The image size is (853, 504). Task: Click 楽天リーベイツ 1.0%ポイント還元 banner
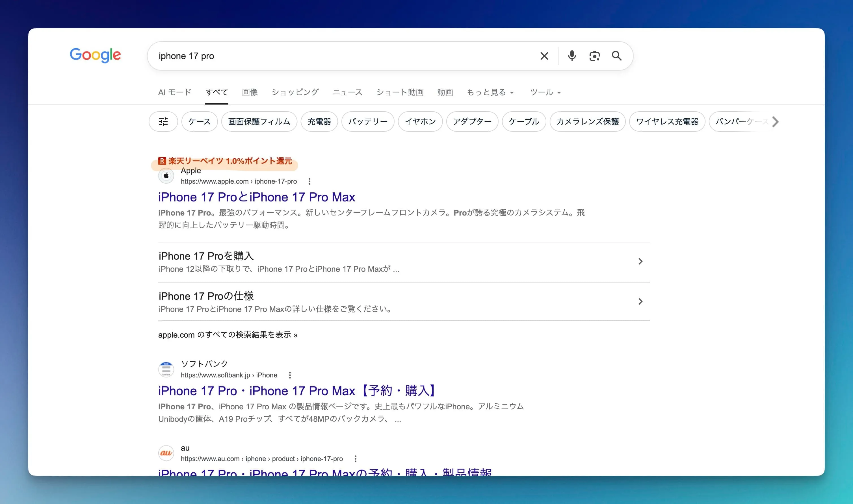[x=225, y=161]
